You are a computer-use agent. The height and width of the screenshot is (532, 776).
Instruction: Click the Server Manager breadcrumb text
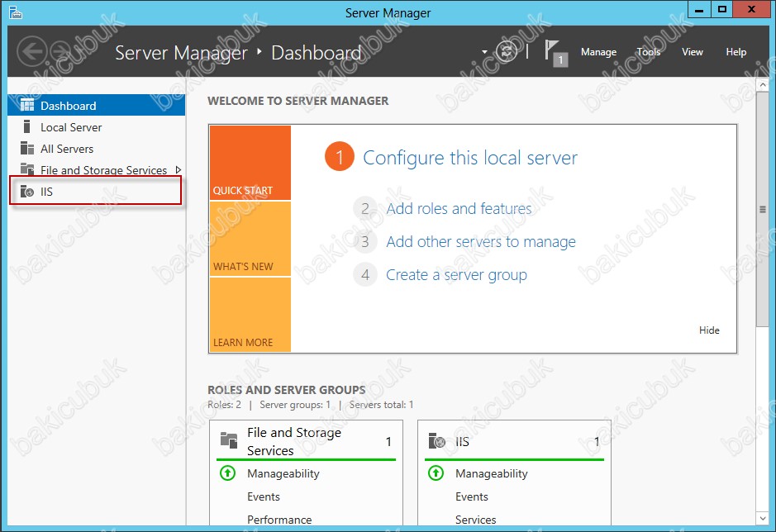pyautogui.click(x=181, y=53)
